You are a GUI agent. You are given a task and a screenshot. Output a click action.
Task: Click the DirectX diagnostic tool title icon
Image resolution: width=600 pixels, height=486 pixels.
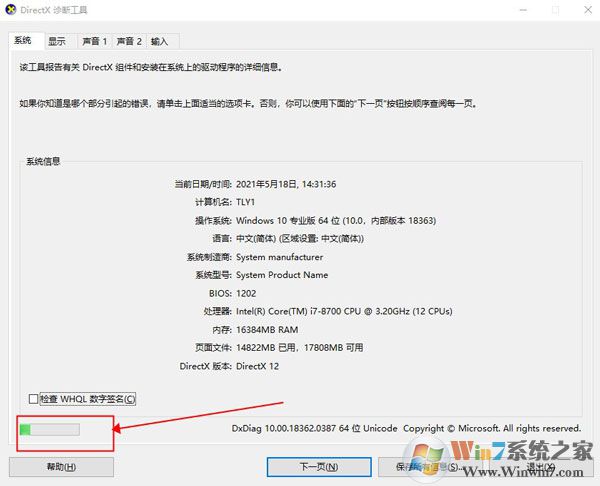pos(10,10)
